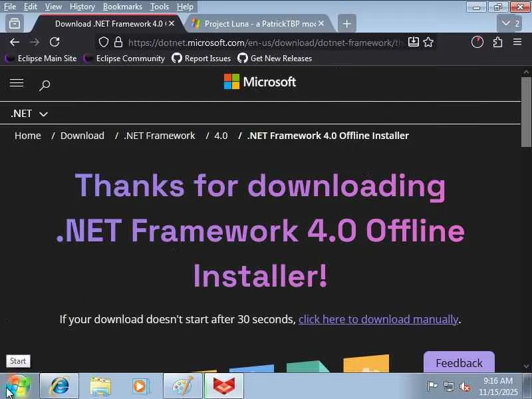Click the network tray icon
The image size is (532, 399).
point(449,386)
